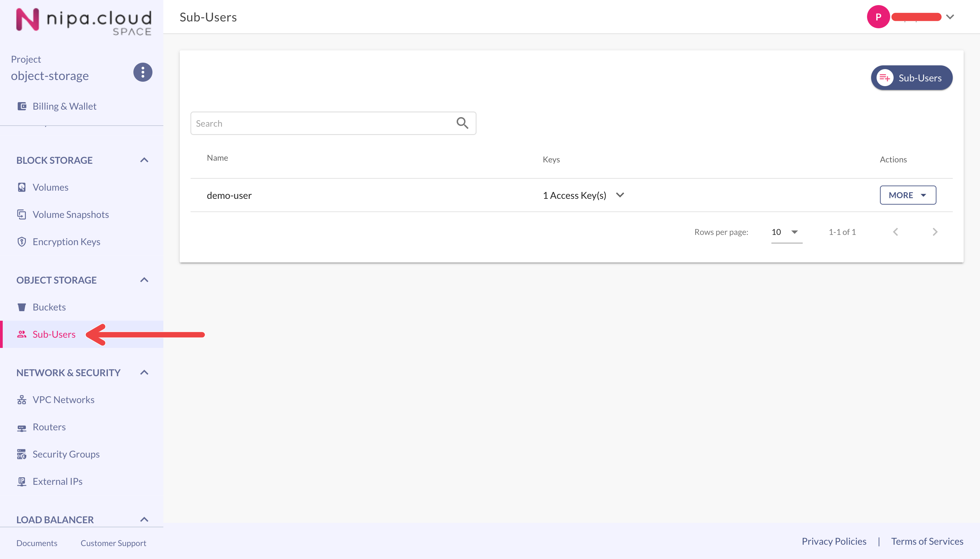Go to Routers in the sidebar

(49, 427)
